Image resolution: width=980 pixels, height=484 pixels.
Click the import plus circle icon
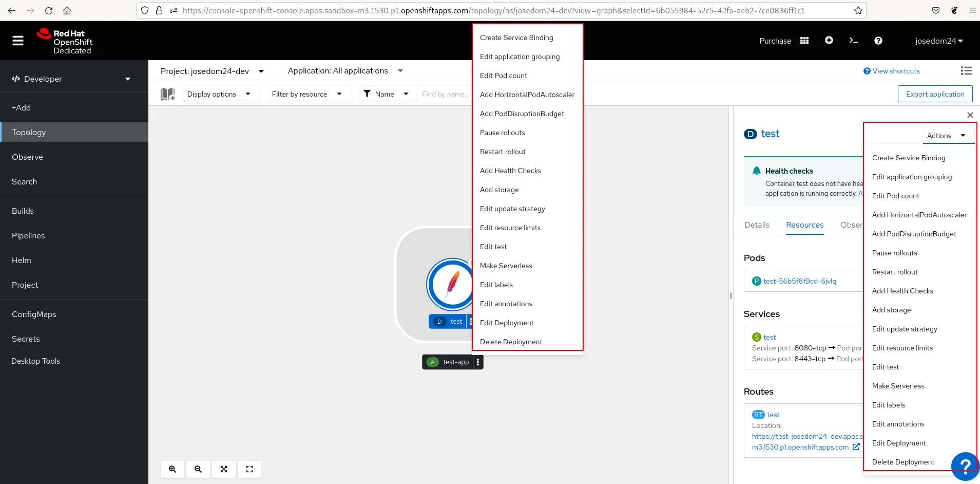(x=829, y=41)
